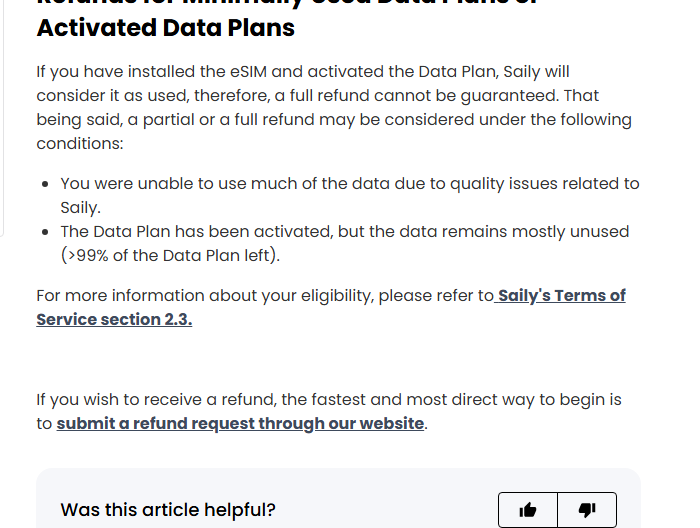Click the word "conditions:" ending the intro paragraph
700x528 pixels.
tap(80, 144)
